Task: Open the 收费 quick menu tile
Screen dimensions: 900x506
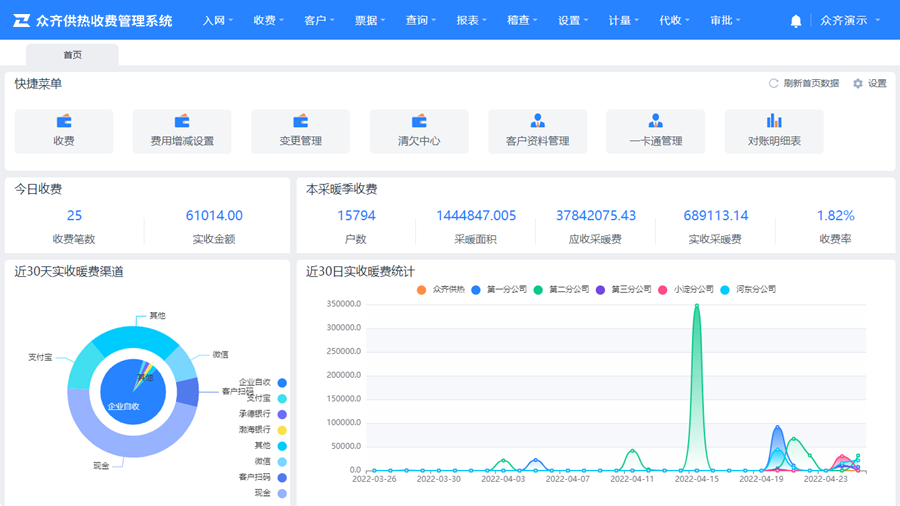Action: pyautogui.click(x=64, y=131)
